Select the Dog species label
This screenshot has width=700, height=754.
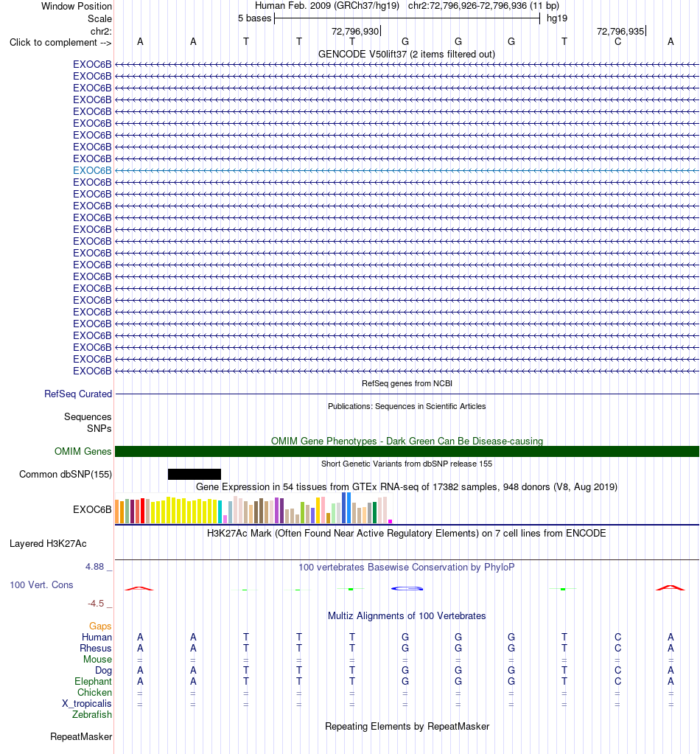pos(103,670)
